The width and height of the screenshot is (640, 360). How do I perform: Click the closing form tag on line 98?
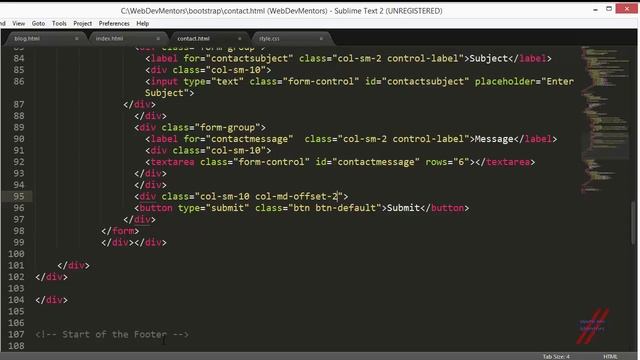click(x=120, y=231)
